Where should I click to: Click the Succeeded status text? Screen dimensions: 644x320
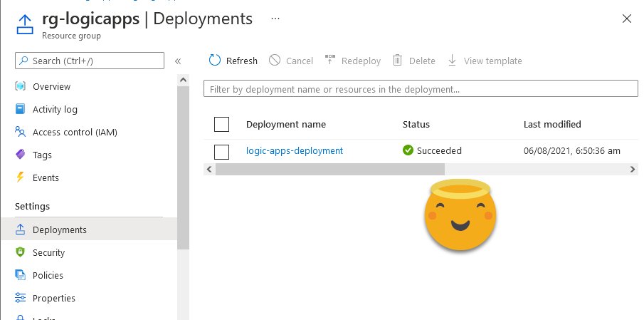coord(439,150)
